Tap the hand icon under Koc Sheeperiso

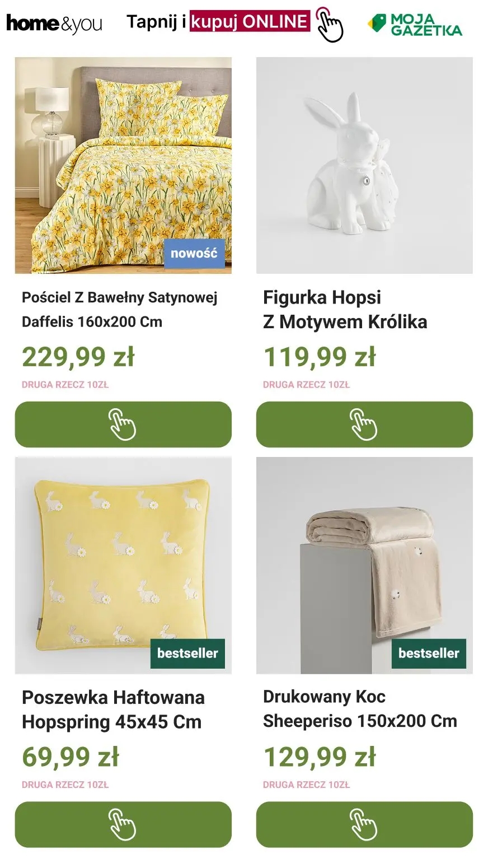(x=364, y=824)
